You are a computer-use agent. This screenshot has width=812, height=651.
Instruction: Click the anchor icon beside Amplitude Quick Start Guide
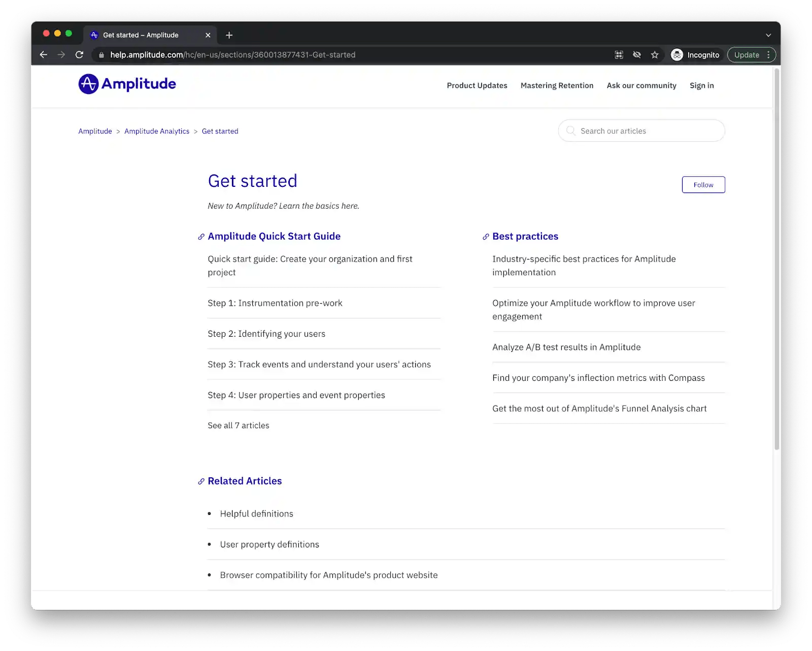pos(201,236)
